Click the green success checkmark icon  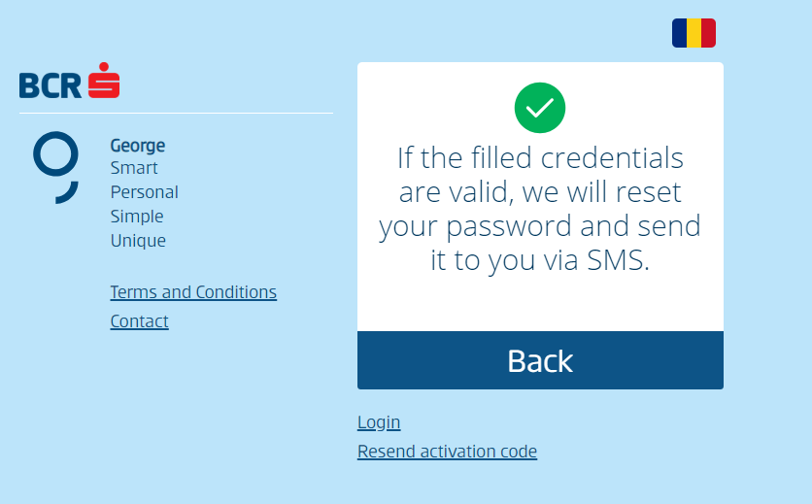(x=540, y=108)
